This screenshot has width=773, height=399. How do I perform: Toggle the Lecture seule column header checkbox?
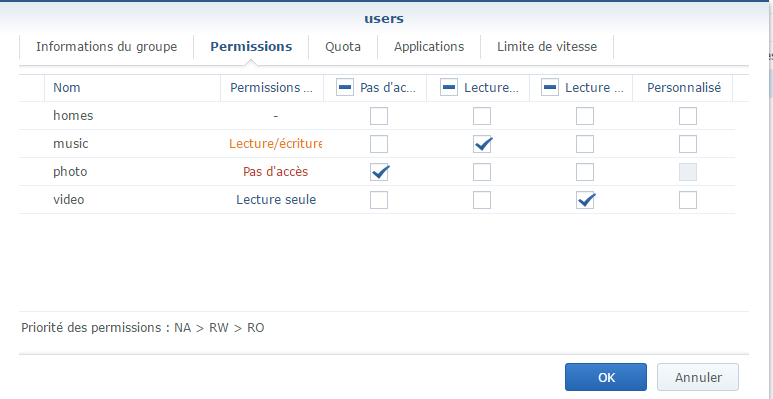pos(550,88)
